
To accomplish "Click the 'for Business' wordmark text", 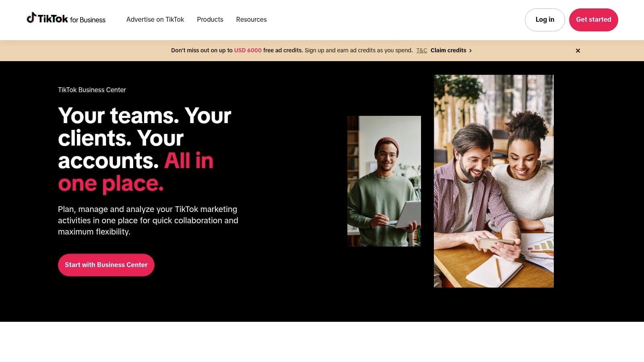I will coord(88,20).
